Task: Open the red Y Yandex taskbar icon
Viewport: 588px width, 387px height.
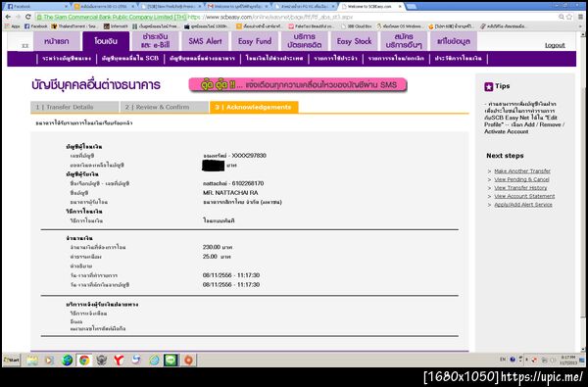Action: (x=119, y=361)
